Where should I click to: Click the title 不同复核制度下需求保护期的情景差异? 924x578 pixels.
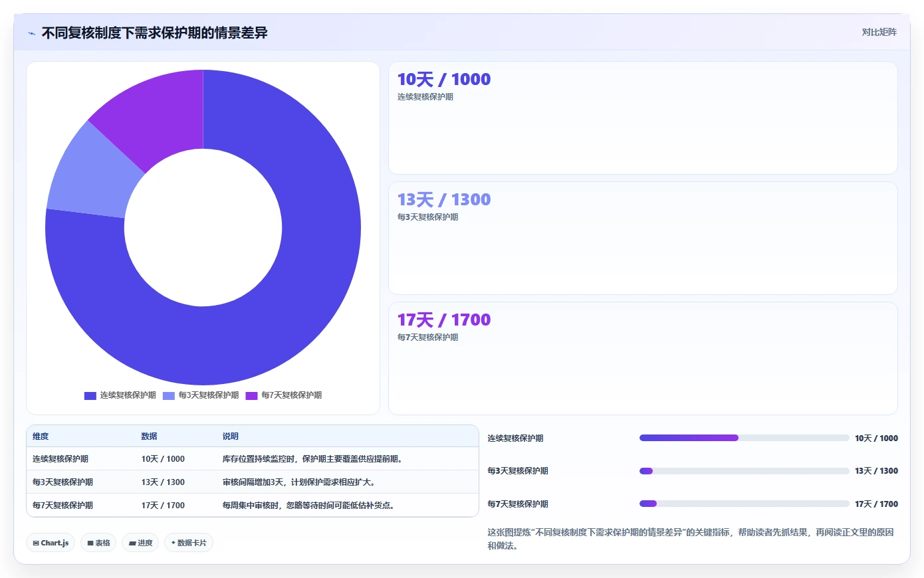(155, 33)
